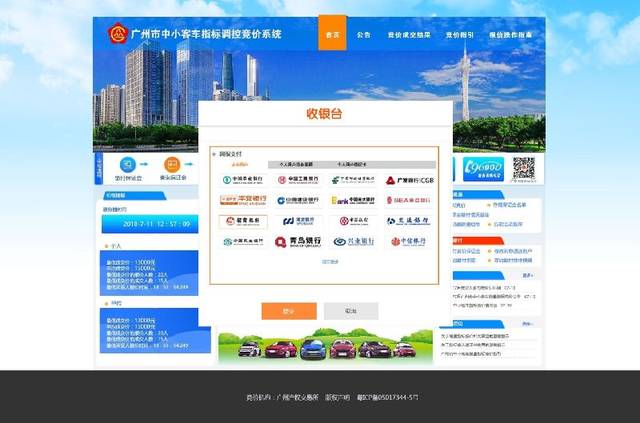Viewport: 640px width, 423px height.
Task: Select the 青岛银行 logo
Action: [298, 242]
